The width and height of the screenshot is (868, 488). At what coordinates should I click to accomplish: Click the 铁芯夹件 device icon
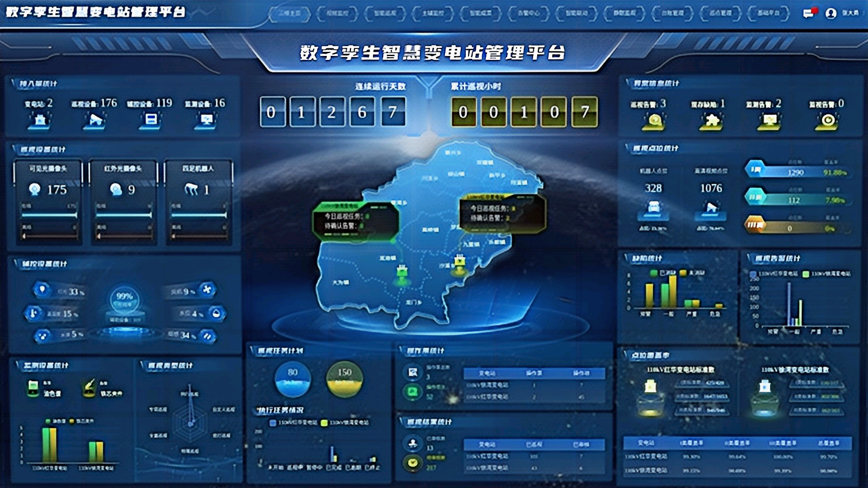89,388
